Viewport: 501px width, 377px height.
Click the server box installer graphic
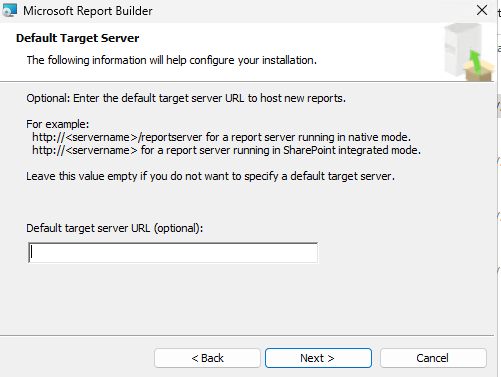[x=469, y=52]
